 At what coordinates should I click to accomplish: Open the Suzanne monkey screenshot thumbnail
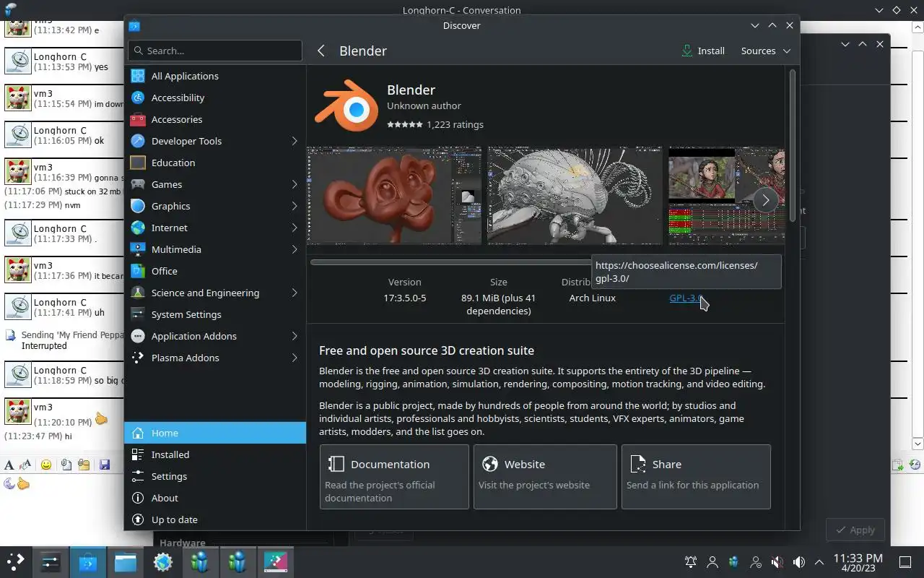(394, 196)
